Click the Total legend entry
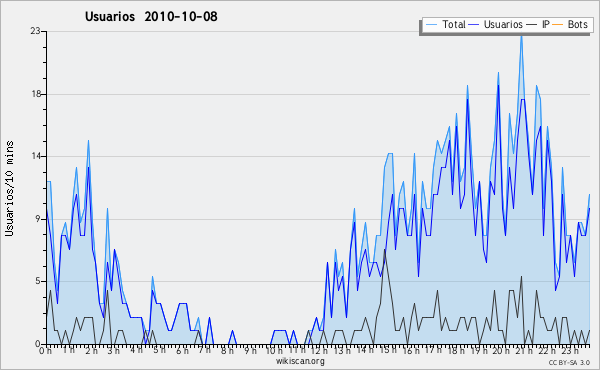The width and height of the screenshot is (600, 370). tap(445, 24)
